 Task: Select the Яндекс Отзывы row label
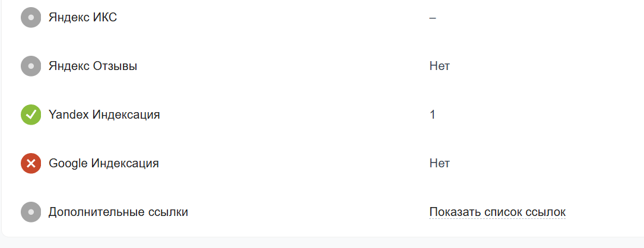[x=93, y=66]
